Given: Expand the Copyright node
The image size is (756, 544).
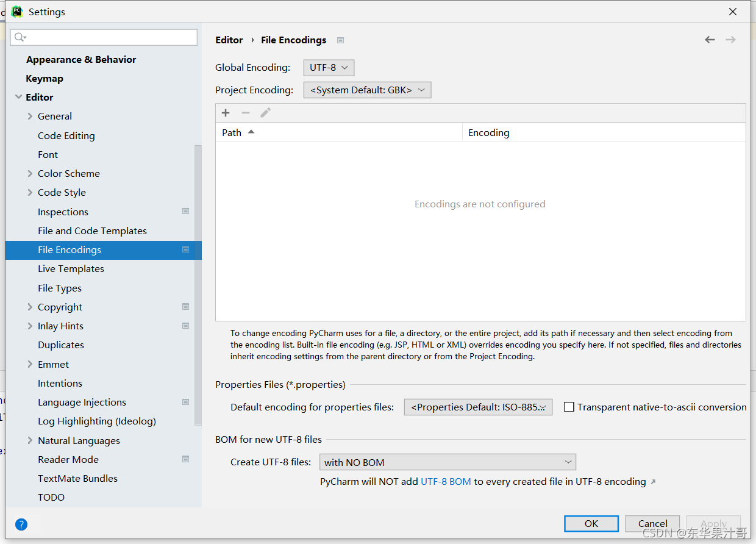Looking at the screenshot, I should click(30, 307).
